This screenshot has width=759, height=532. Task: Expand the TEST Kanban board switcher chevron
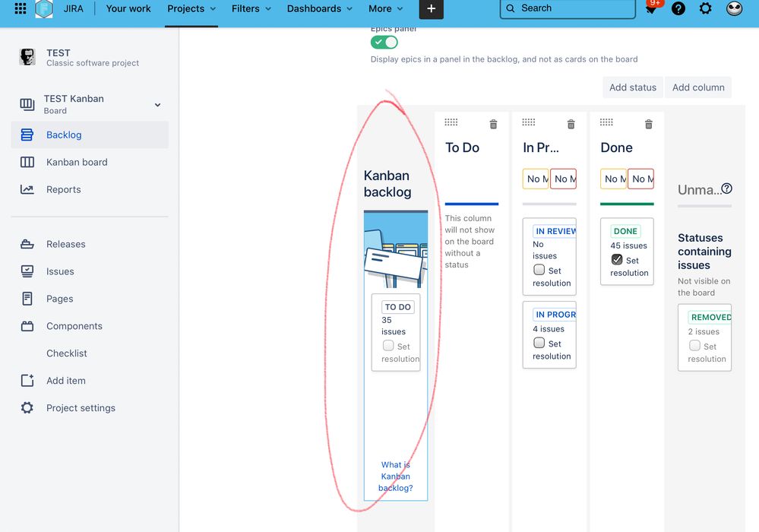click(157, 105)
